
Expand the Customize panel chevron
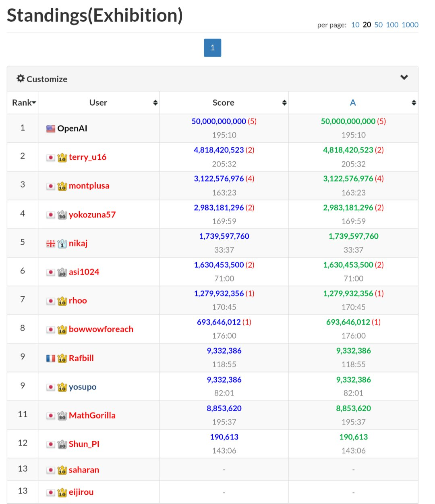coord(404,77)
